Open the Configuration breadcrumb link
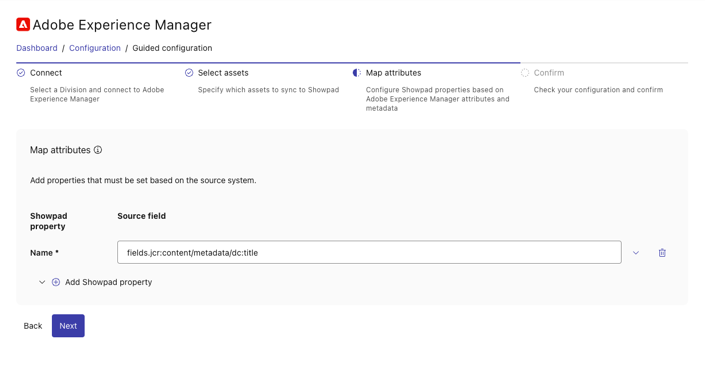This screenshot has height=367, width=705. click(95, 48)
